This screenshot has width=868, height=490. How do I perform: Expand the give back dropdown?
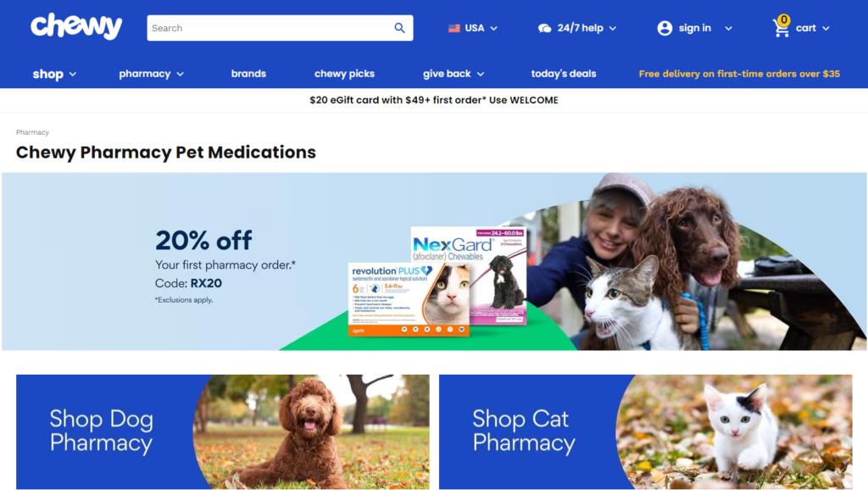[x=453, y=74]
